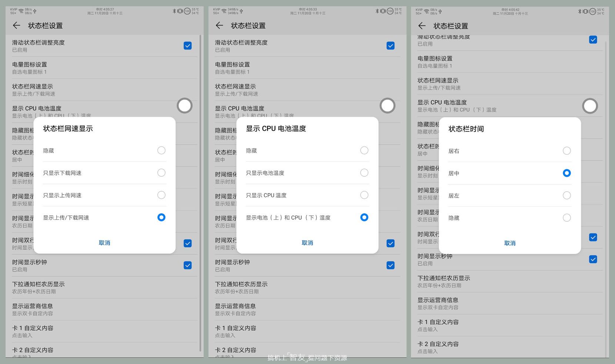Select 只显示上传网速 option
This screenshot has width=615, height=364.
coord(104,195)
